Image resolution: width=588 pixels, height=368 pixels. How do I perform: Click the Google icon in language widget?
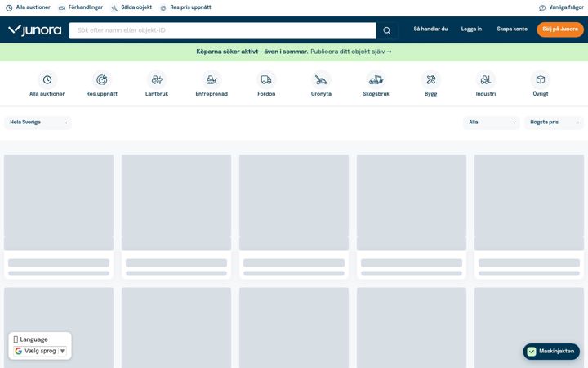(18, 351)
